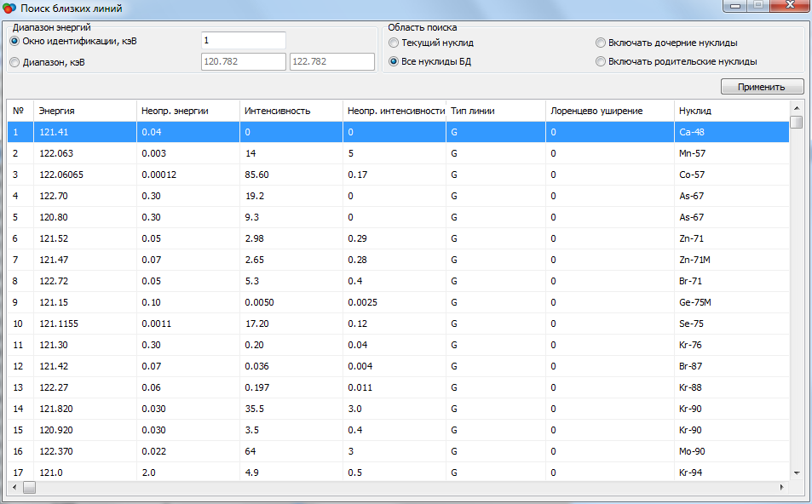This screenshot has width=812, height=504.
Task: Sort by 'Интенсивность' column header
Action: point(290,111)
